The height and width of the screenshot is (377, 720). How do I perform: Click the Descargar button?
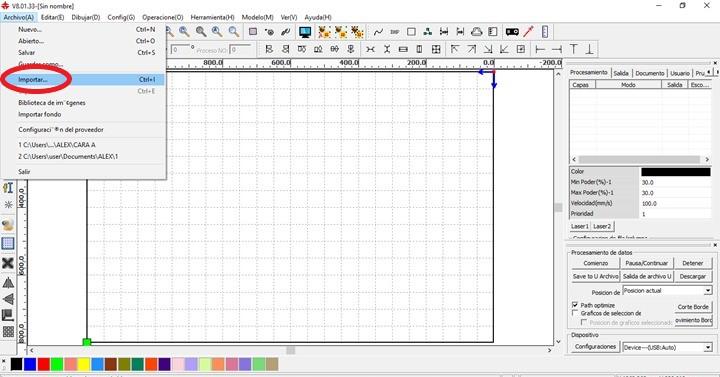click(x=692, y=276)
